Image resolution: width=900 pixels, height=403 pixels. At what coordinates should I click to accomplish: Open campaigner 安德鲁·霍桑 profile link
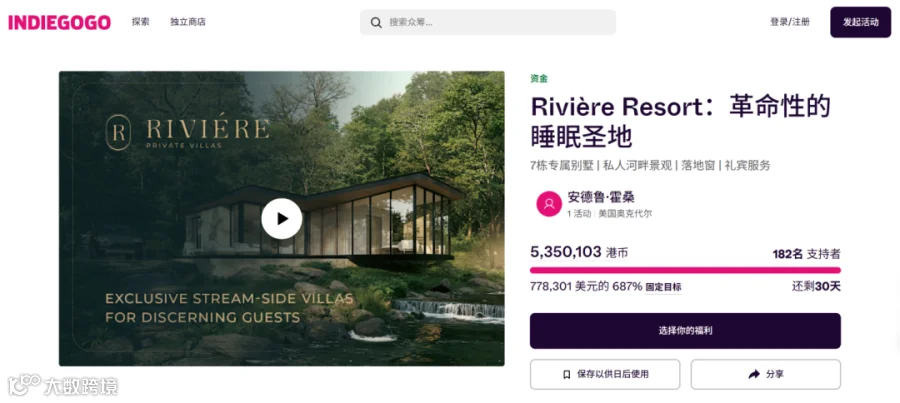[601, 197]
